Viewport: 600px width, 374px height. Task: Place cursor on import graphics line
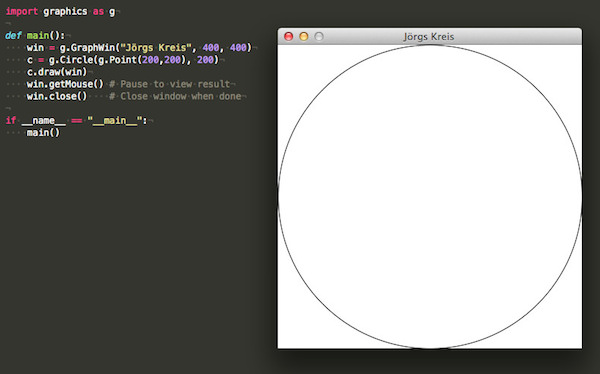point(60,11)
